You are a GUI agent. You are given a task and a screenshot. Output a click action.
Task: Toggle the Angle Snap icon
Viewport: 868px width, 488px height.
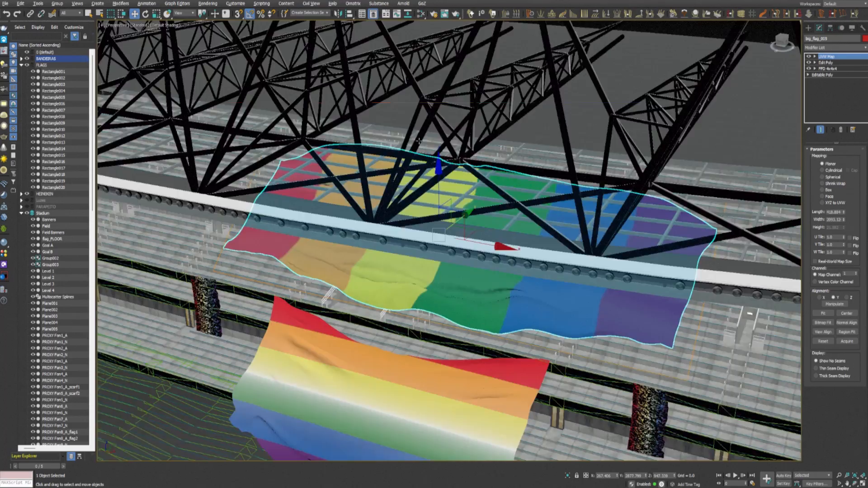click(250, 14)
